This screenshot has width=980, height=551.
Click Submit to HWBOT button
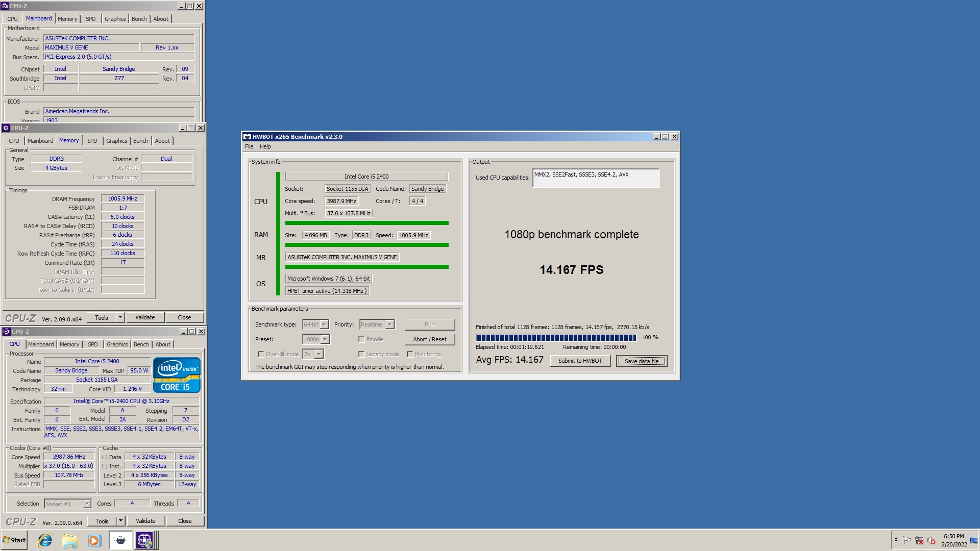click(x=580, y=361)
